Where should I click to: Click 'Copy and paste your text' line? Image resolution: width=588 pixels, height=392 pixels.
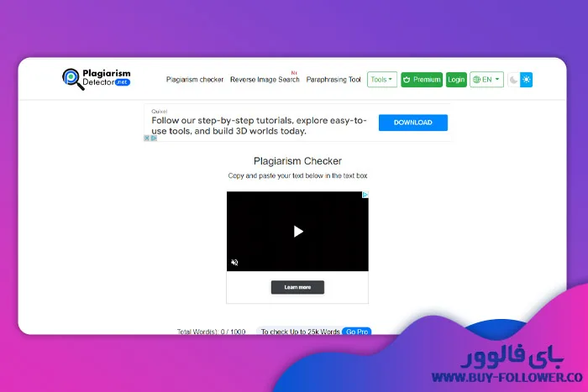(297, 175)
